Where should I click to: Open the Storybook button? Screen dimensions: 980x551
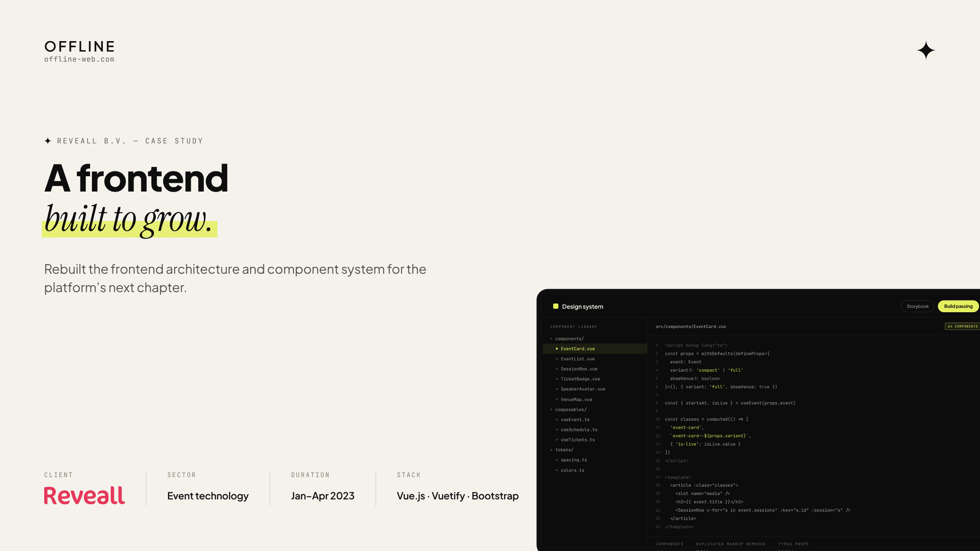point(918,306)
